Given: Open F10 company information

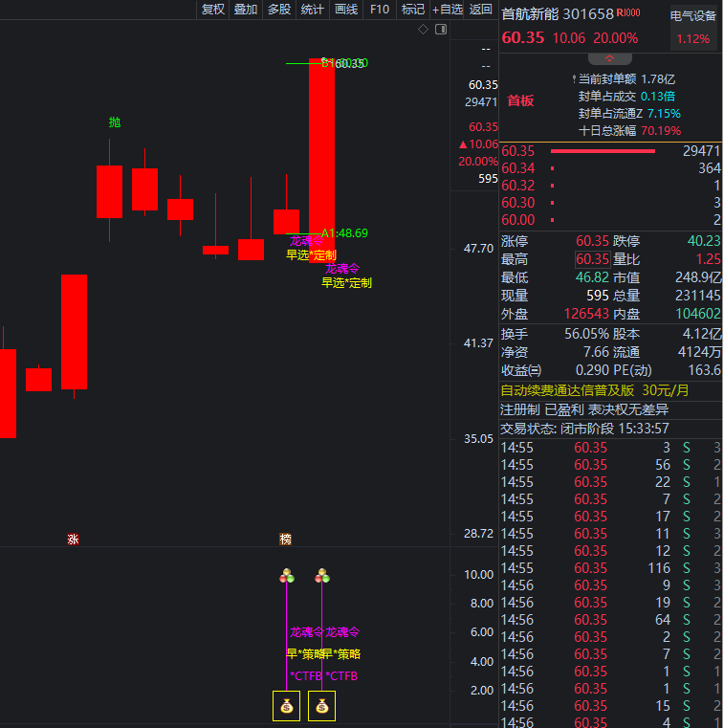Looking at the screenshot, I should 380,10.
